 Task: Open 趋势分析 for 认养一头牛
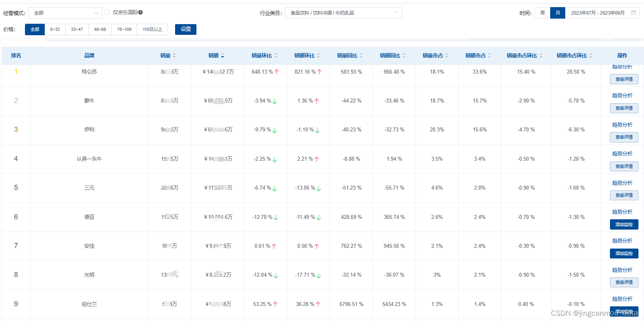point(622,154)
